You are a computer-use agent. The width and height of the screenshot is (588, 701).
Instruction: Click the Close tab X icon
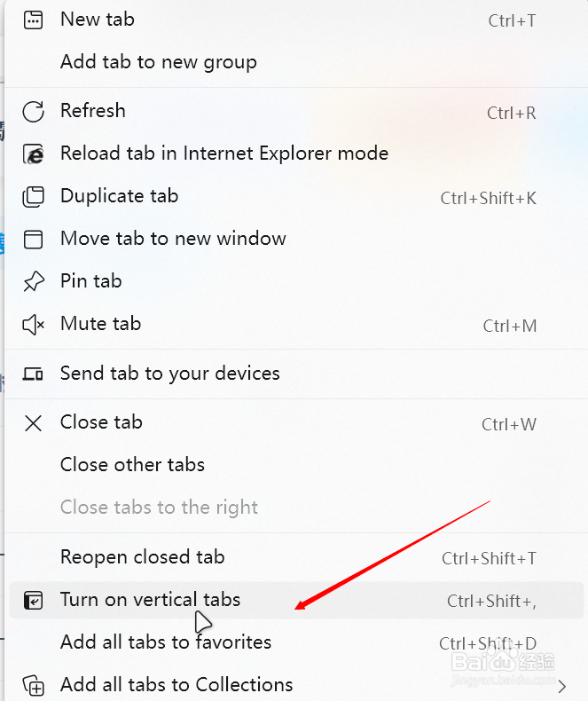point(33,423)
